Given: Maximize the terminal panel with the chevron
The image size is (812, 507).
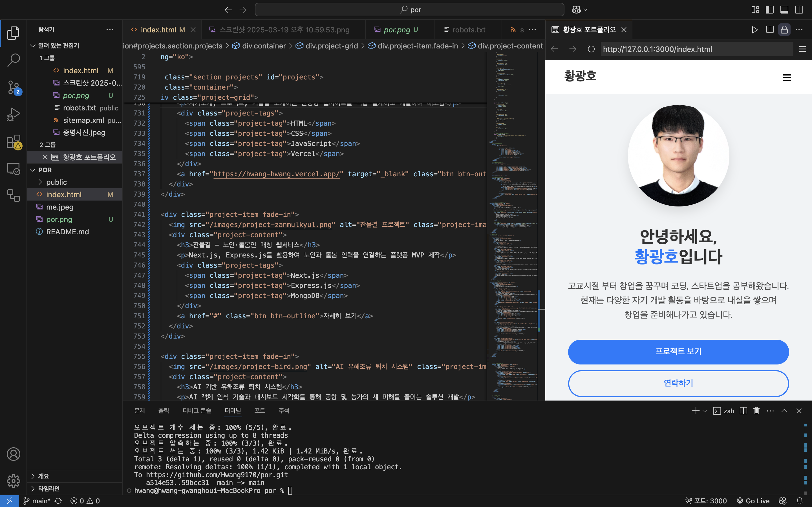Looking at the screenshot, I should 784,411.
